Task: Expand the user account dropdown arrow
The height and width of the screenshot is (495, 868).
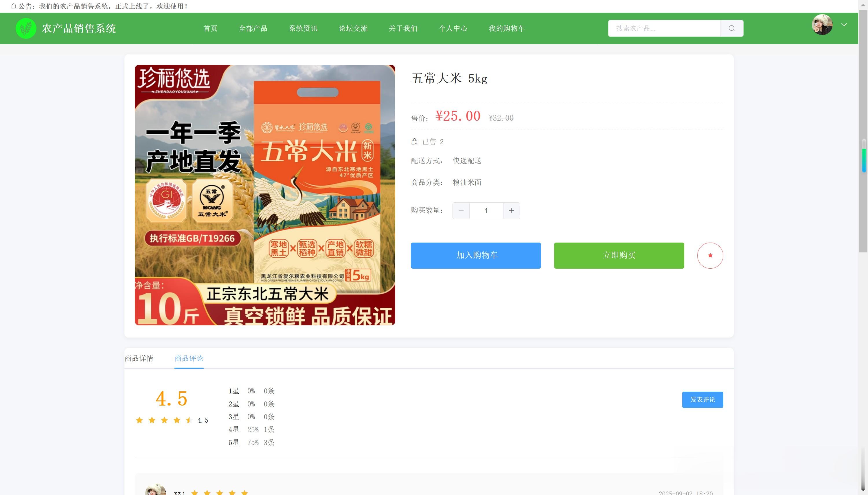Action: (x=844, y=25)
